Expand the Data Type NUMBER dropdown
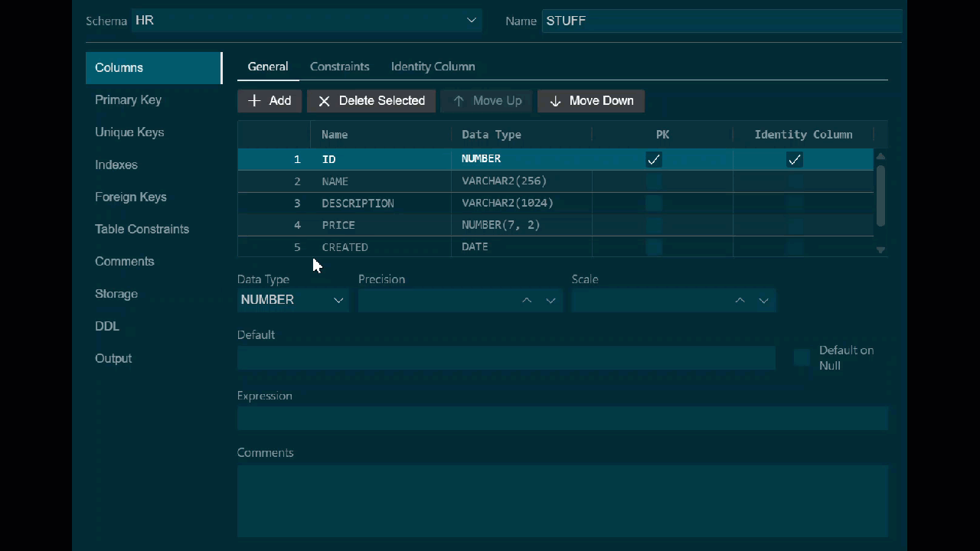 pyautogui.click(x=338, y=300)
